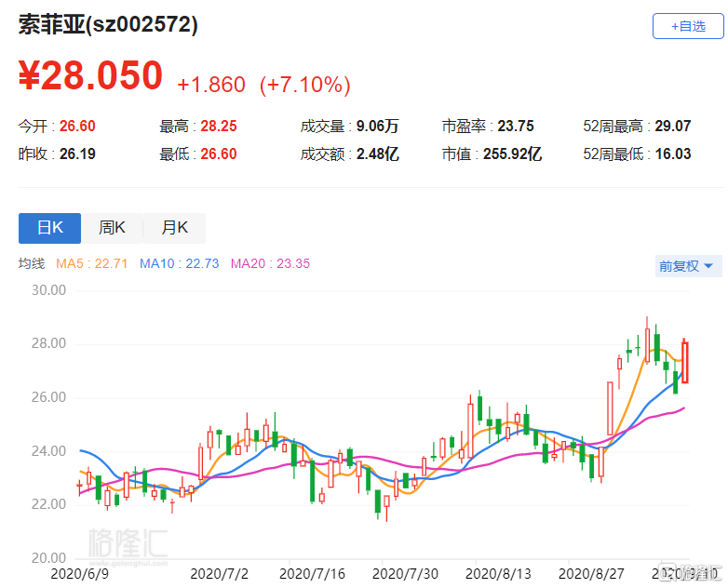
Task: Click the 今开 value 26.60
Action: (77, 126)
